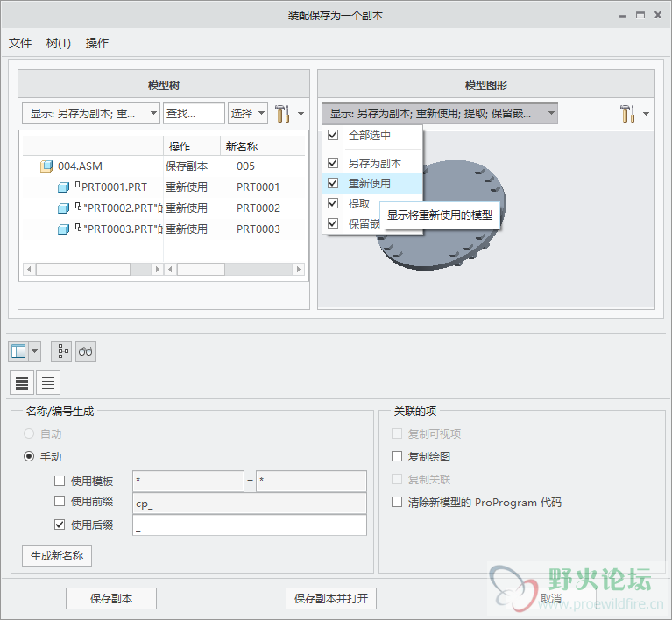Click PRT0003 part cube icon
This screenshot has width=672, height=620.
click(63, 229)
